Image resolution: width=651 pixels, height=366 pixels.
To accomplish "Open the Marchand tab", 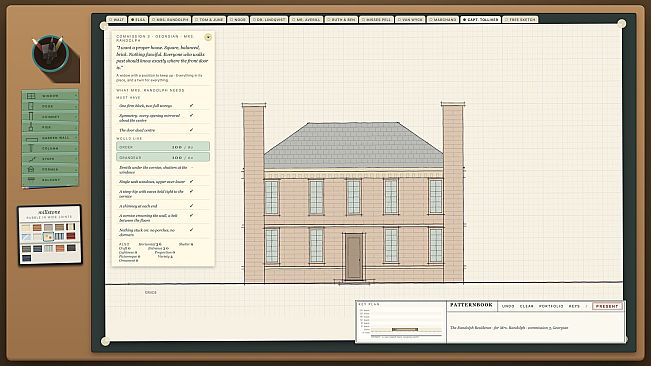I will point(443,20).
